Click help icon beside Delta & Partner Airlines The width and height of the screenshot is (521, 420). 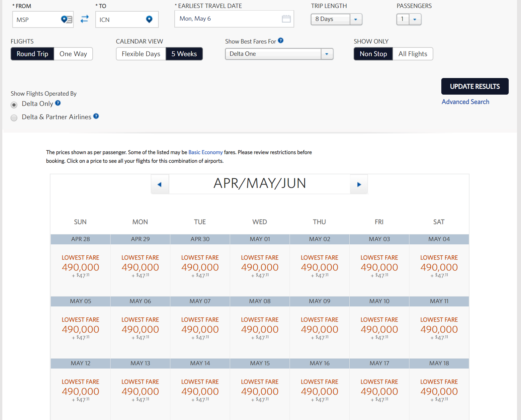(x=96, y=116)
